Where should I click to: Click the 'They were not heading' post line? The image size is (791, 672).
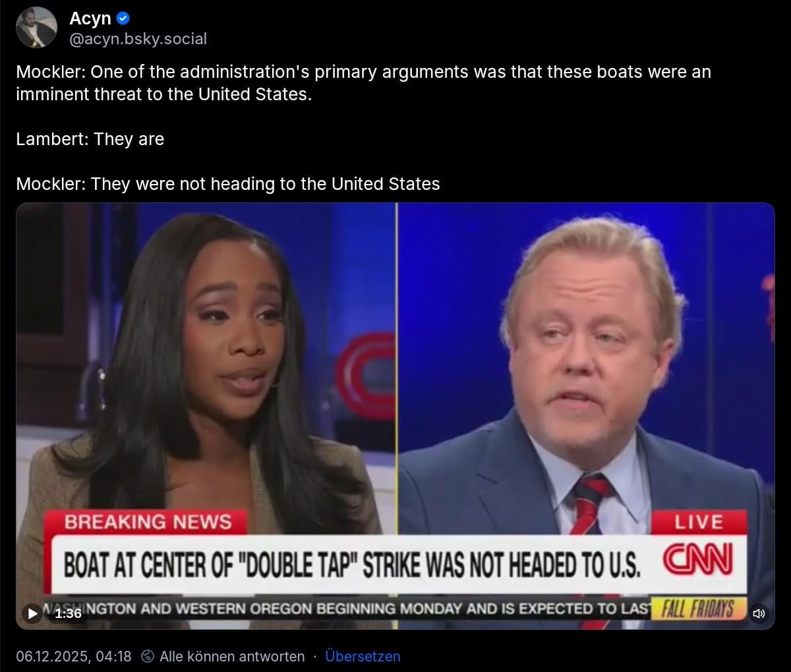227,183
